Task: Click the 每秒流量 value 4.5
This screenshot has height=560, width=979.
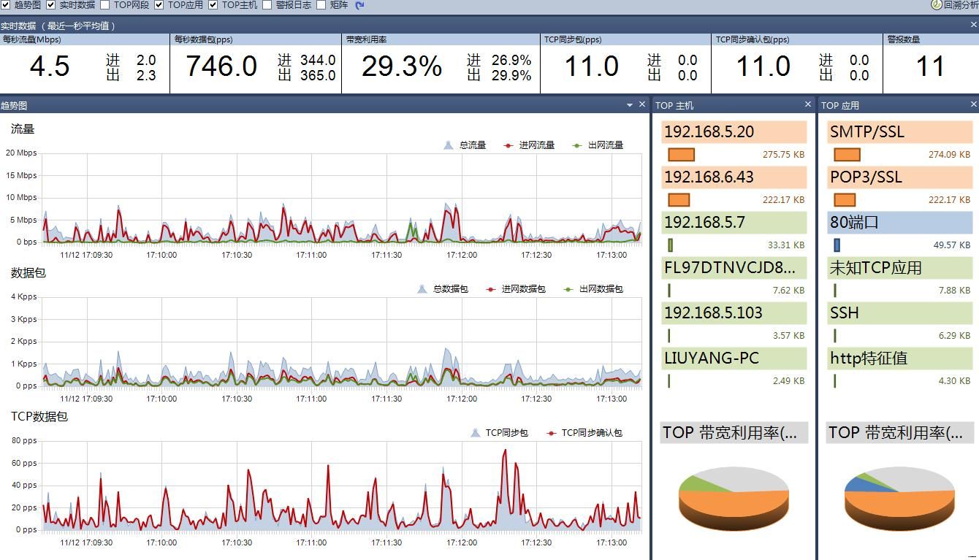Action: 50,66
